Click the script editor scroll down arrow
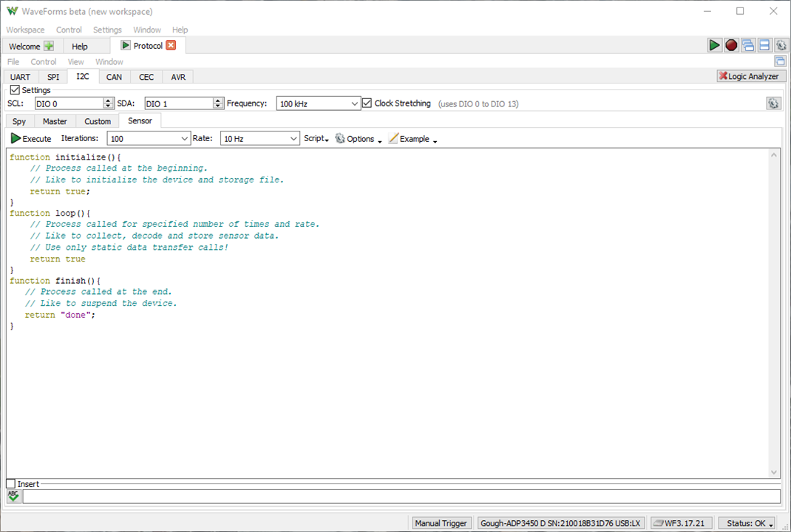 [774, 472]
